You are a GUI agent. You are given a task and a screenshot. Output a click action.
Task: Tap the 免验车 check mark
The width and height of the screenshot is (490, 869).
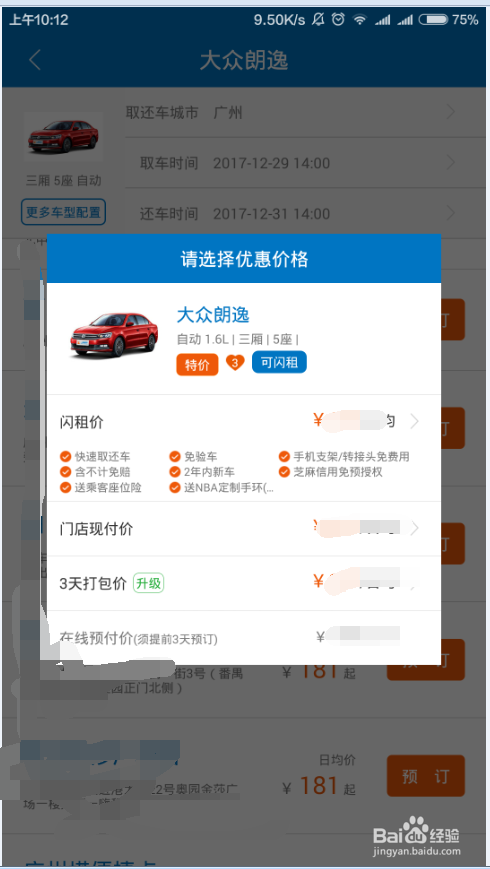pyautogui.click(x=175, y=457)
